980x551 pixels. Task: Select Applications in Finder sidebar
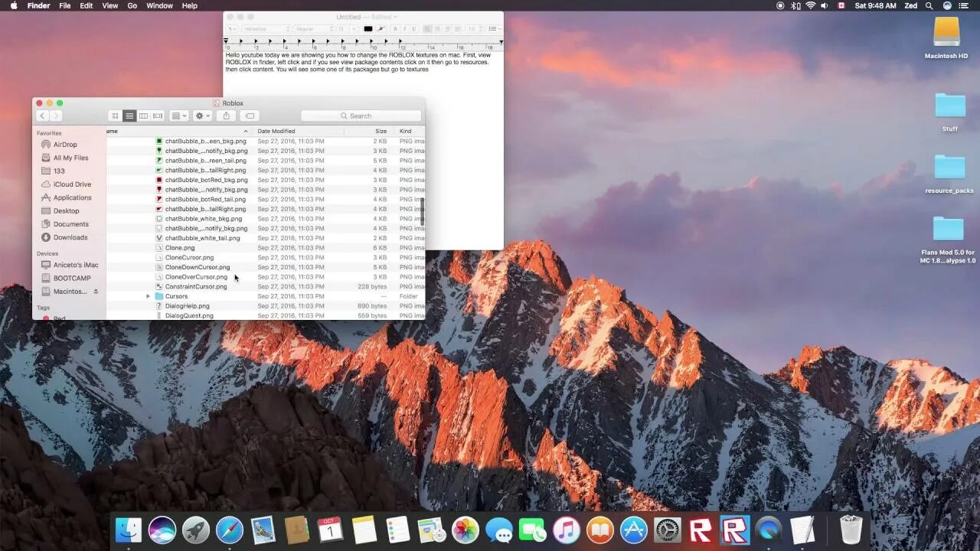pyautogui.click(x=72, y=197)
